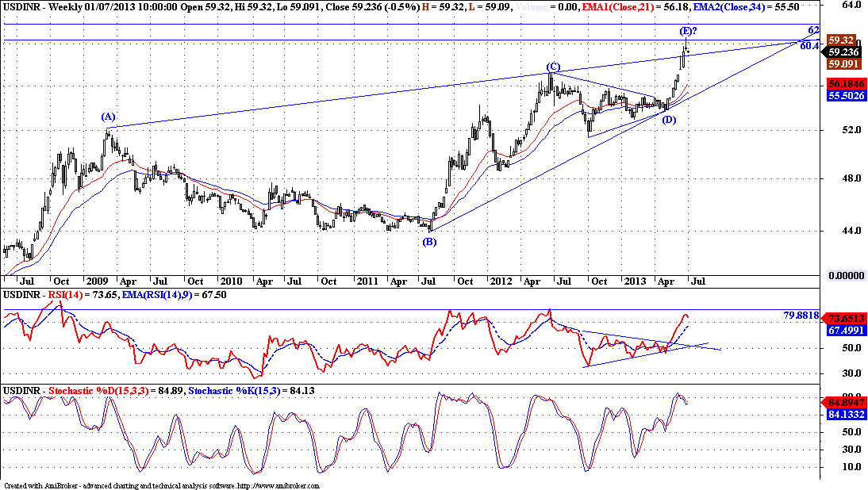This screenshot has height=490, width=868.
Task: Select the 2010 label on time axis
Action: tap(231, 281)
